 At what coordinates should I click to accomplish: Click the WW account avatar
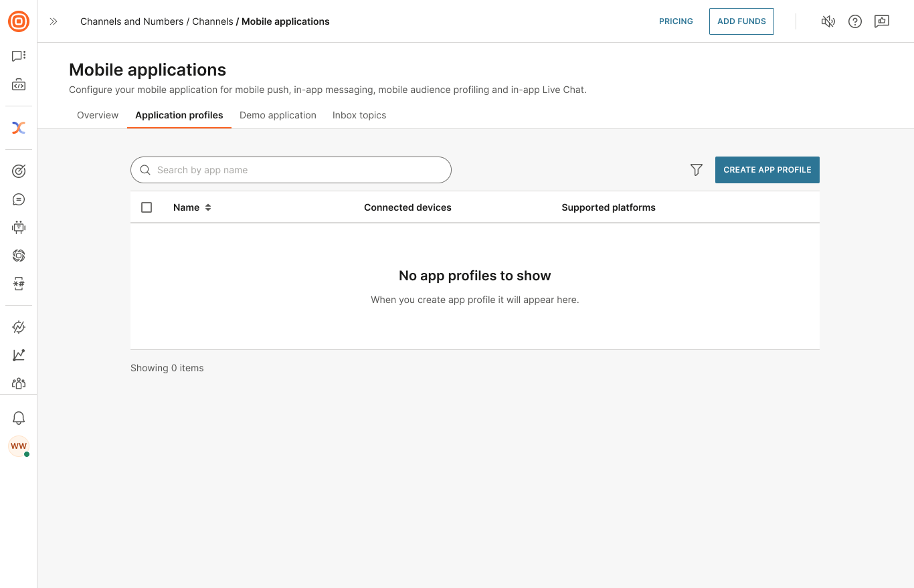[x=19, y=446]
